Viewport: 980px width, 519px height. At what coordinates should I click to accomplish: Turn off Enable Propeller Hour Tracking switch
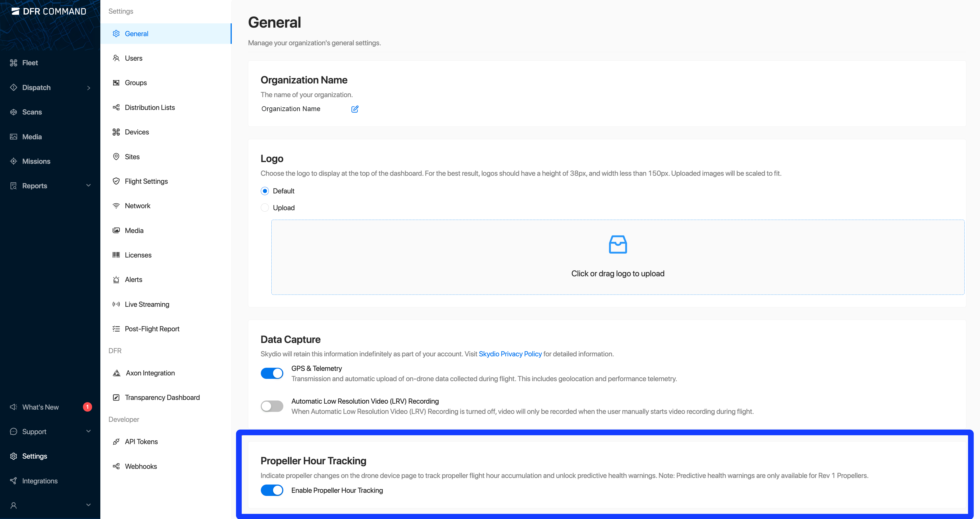[272, 490]
